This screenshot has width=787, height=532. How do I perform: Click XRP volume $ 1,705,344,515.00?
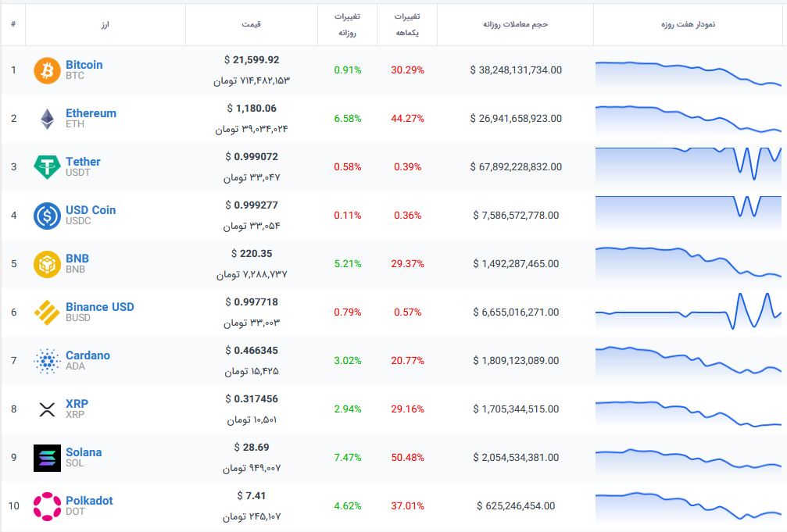tap(516, 409)
